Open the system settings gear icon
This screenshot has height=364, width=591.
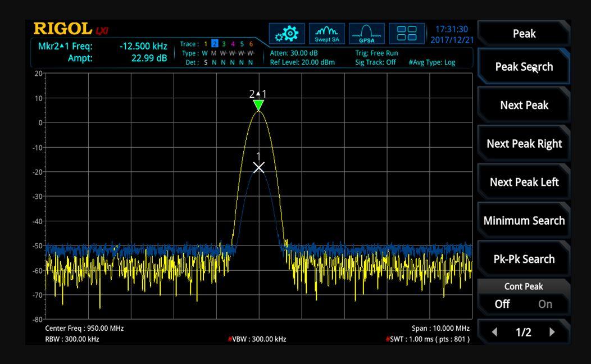click(x=287, y=33)
